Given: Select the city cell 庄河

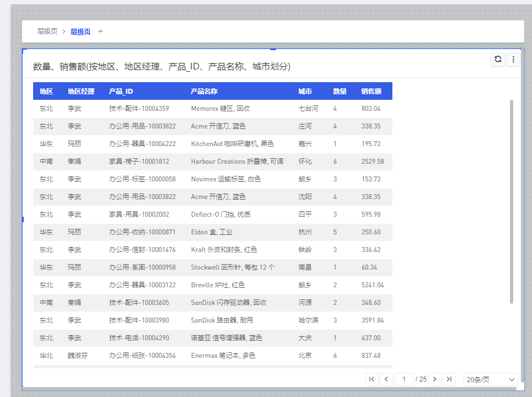Looking at the screenshot, I should click(305, 126).
